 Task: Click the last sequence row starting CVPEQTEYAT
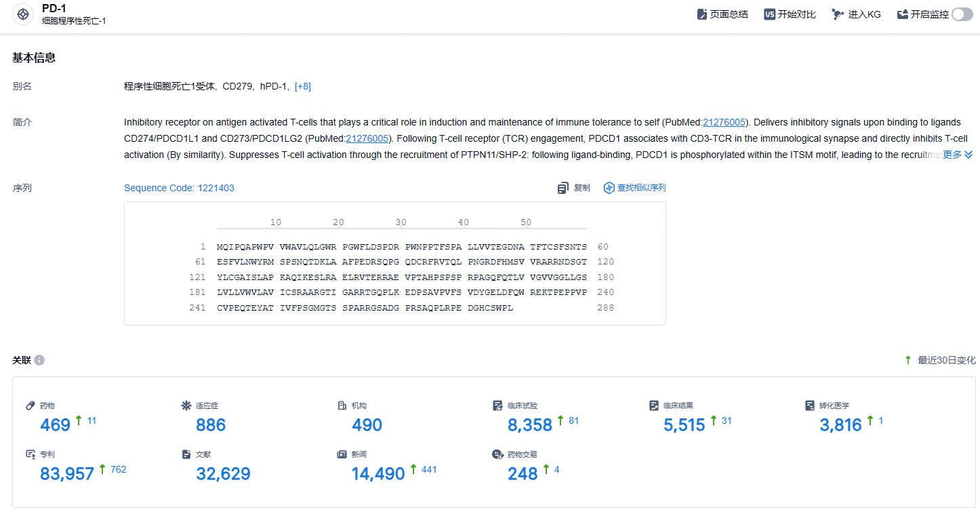(x=365, y=308)
